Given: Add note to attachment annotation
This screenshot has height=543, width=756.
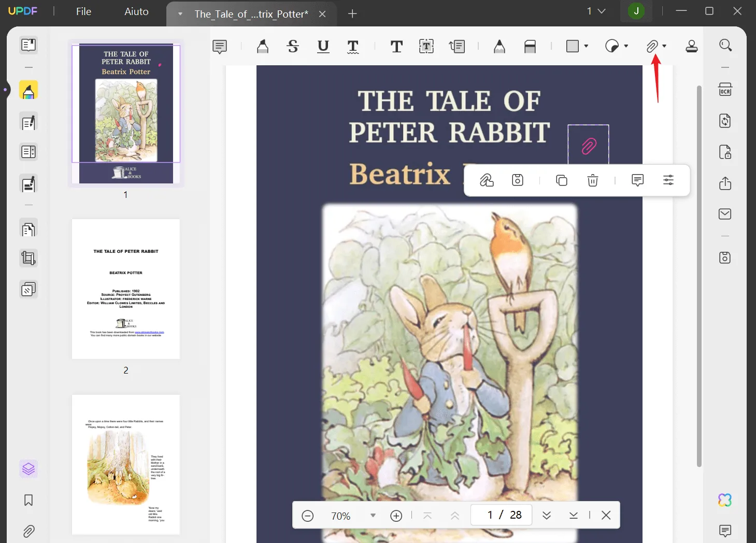Looking at the screenshot, I should 637,180.
